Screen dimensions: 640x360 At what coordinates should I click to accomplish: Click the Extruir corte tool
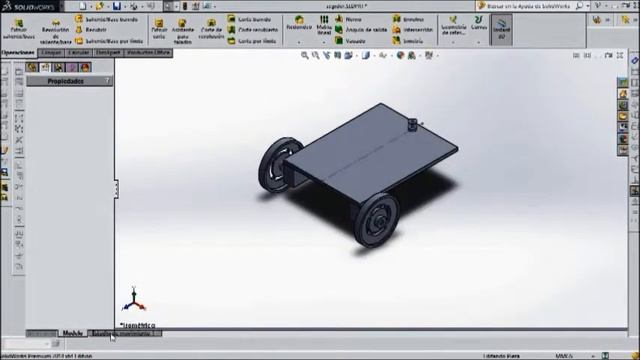159,29
